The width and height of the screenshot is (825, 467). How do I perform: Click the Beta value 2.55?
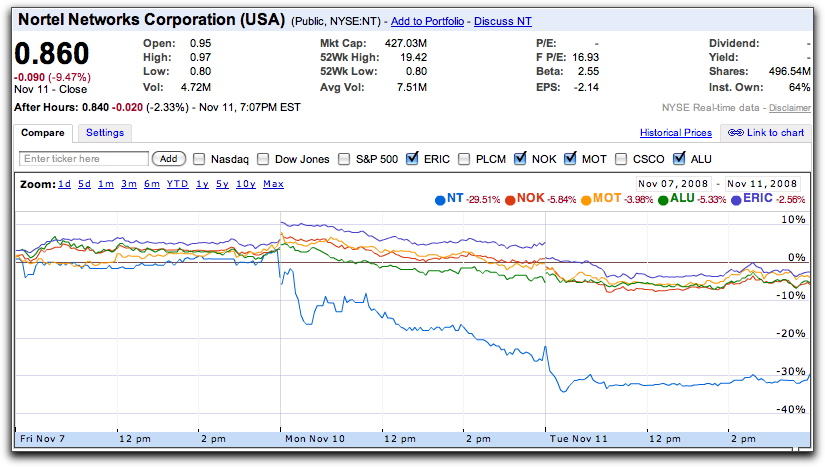[588, 72]
